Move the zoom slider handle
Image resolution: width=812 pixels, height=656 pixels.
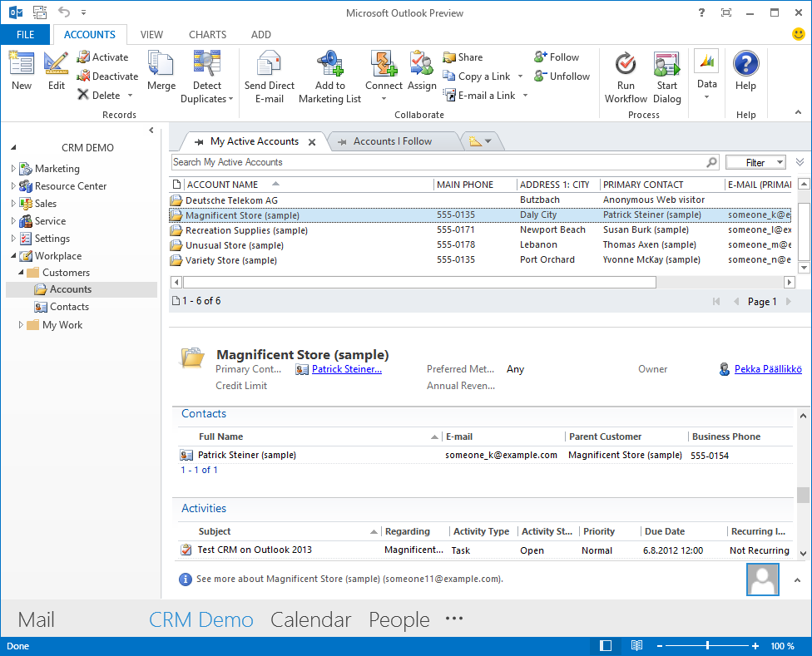point(707,646)
